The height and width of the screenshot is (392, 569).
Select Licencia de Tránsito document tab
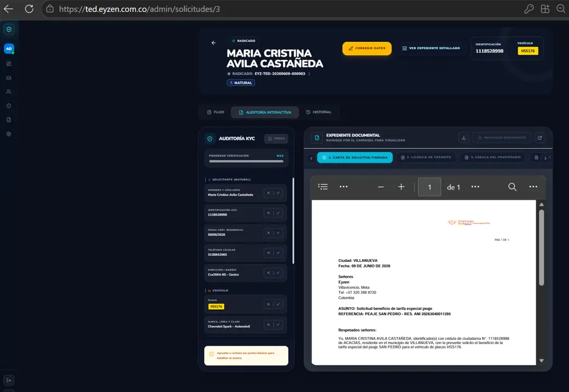click(x=426, y=157)
